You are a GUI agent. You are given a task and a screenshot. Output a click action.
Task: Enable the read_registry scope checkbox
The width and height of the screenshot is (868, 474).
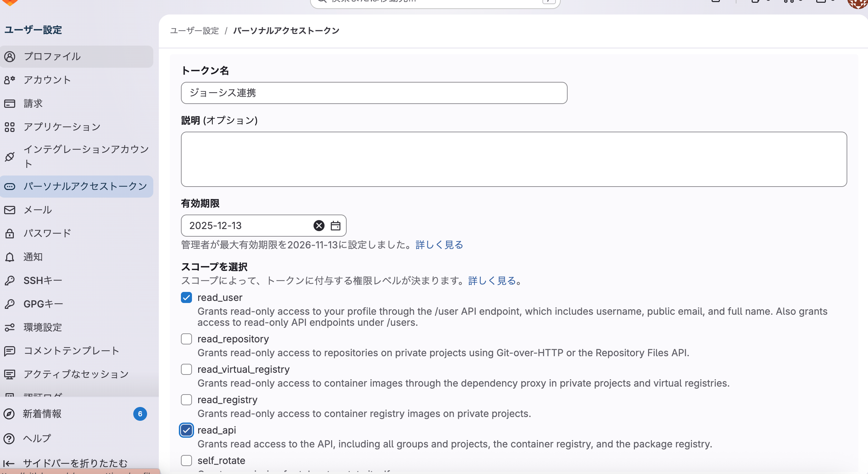186,400
